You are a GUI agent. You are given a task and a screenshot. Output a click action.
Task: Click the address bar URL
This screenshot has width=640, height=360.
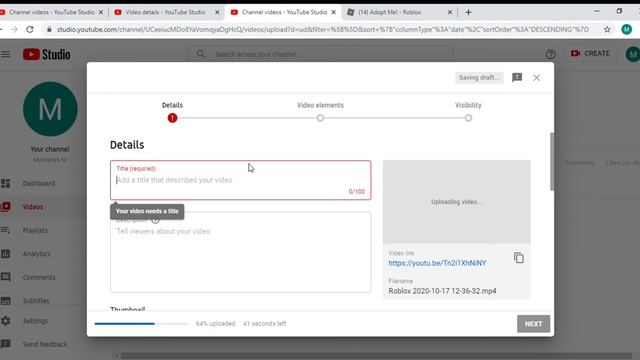pyautogui.click(x=322, y=29)
